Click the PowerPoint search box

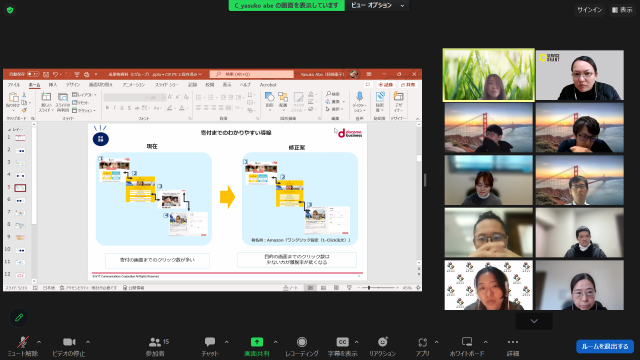tap(252, 74)
